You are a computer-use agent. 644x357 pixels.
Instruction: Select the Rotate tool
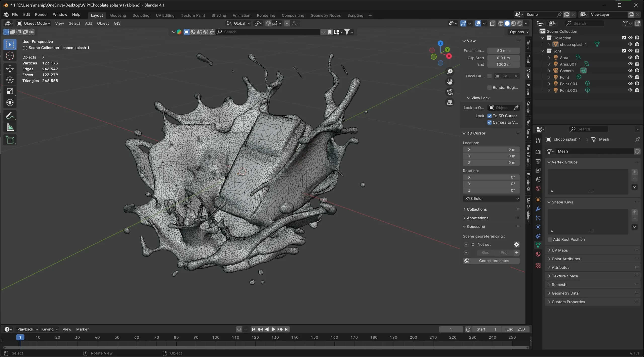(10, 80)
